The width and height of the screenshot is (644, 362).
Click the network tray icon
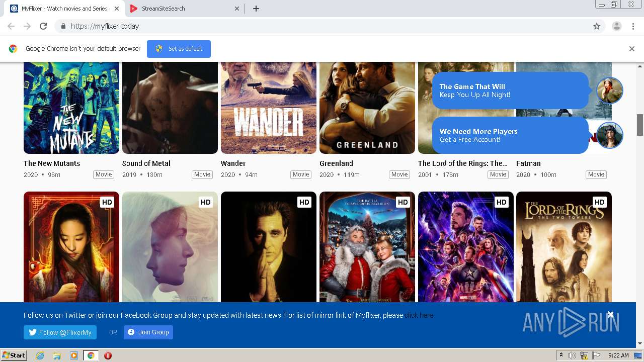click(584, 355)
